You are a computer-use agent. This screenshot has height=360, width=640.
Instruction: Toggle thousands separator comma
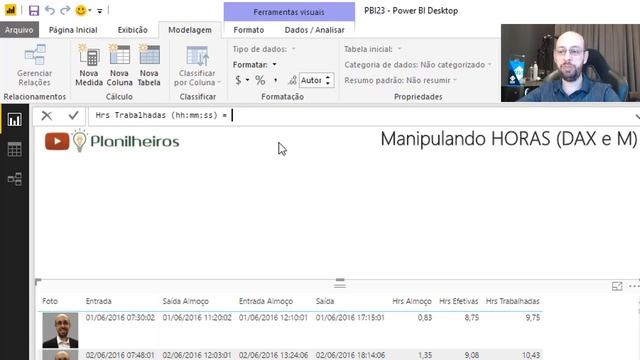(276, 80)
